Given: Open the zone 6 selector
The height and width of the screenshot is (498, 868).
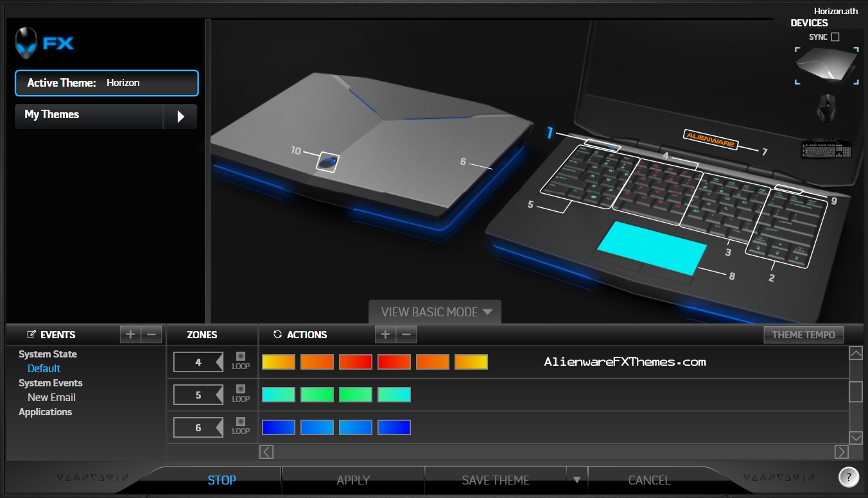Looking at the screenshot, I should [198, 428].
